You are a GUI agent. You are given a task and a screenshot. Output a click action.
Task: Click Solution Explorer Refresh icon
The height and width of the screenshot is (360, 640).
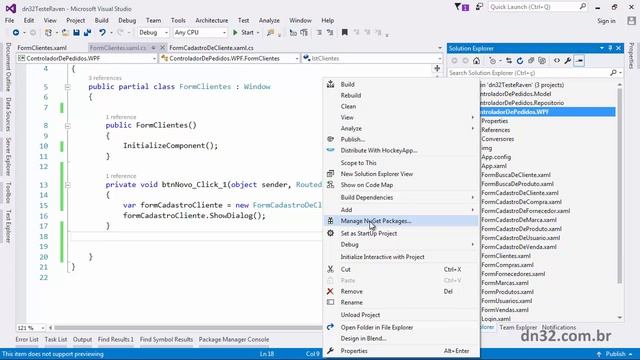tap(520, 61)
